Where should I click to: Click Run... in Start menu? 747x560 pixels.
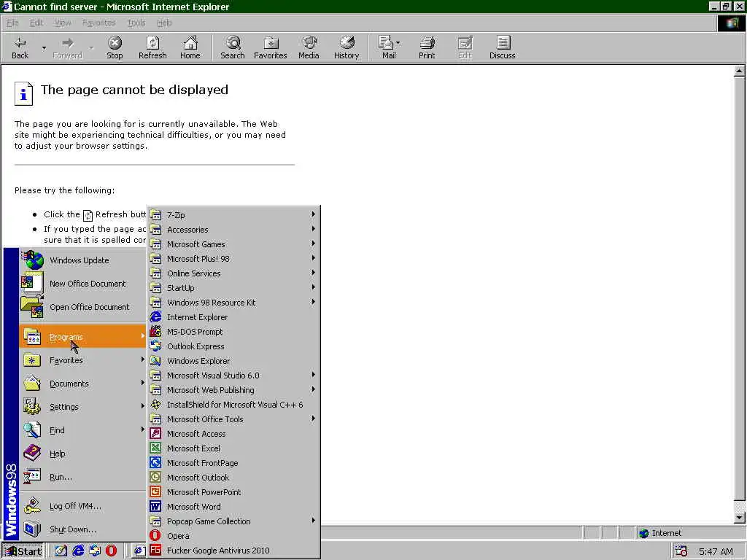pyautogui.click(x=82, y=477)
